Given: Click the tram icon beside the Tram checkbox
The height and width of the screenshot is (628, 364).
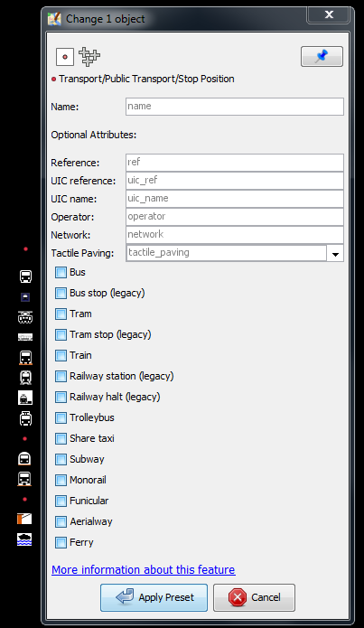Looking at the screenshot, I should (25, 317).
